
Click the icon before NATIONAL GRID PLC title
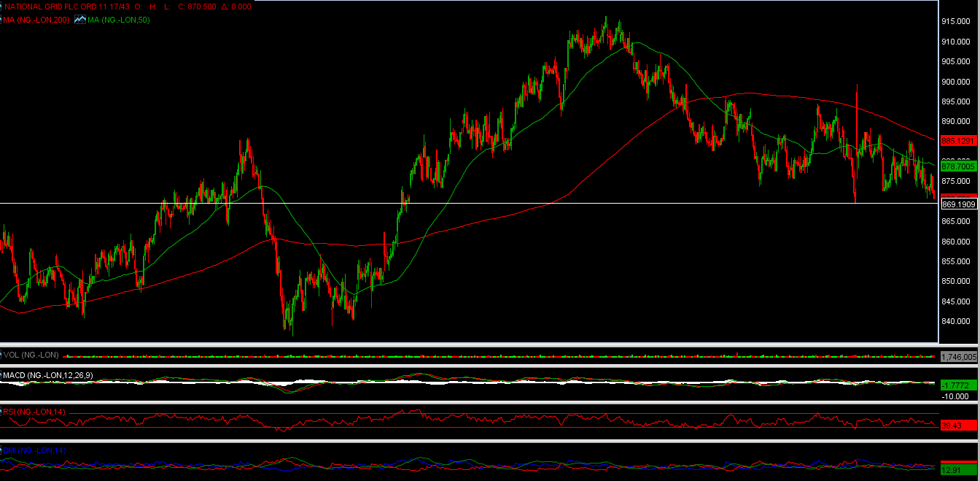(1, 7)
